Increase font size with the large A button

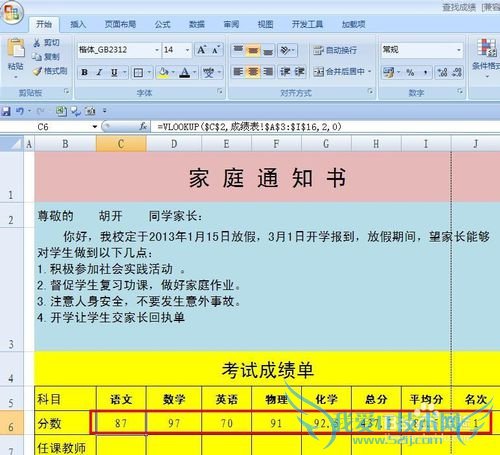tap(202, 50)
